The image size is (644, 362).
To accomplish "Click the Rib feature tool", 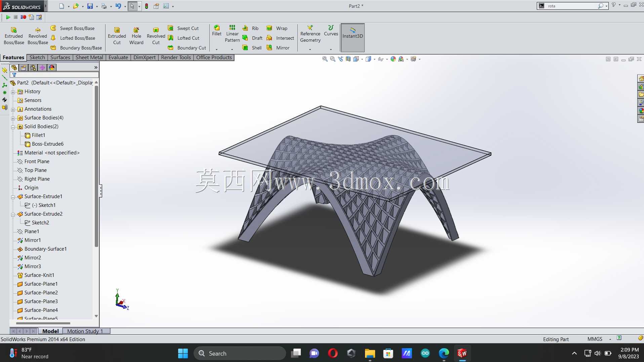I will coord(251,28).
